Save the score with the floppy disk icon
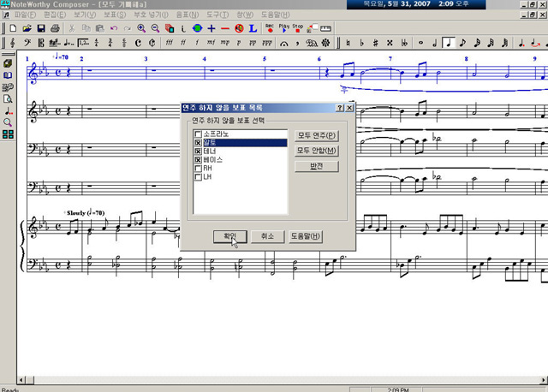The height and width of the screenshot is (392, 548). [41, 28]
